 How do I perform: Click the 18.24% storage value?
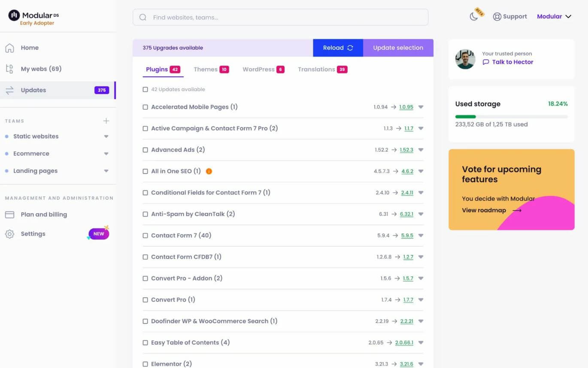coord(558,104)
